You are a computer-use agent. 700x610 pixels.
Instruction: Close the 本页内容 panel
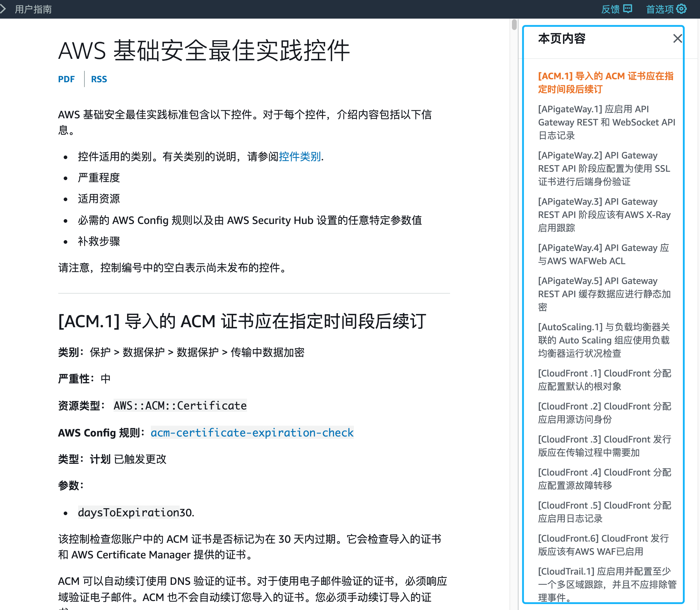tap(677, 38)
